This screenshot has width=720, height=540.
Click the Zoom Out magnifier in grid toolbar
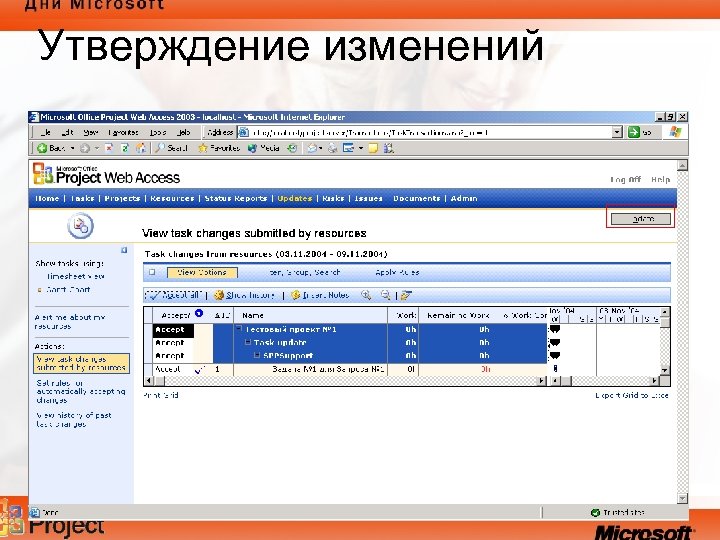pos(386,295)
